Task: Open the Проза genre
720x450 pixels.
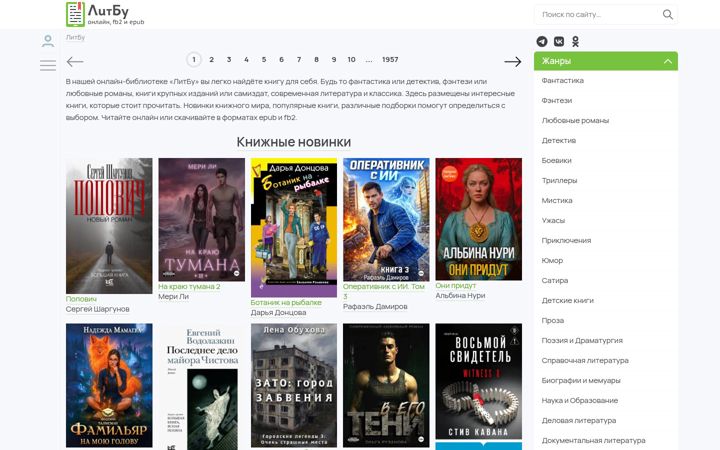Action: pyautogui.click(x=552, y=321)
